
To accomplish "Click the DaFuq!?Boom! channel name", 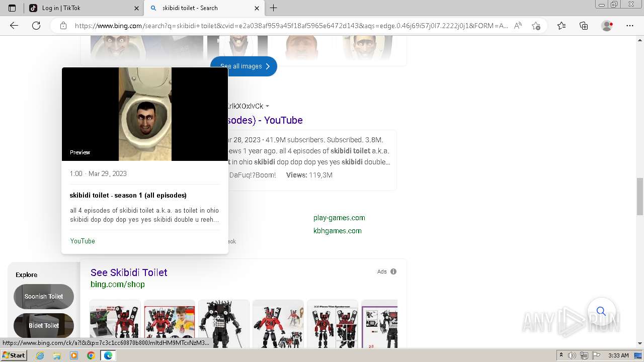I will click(x=253, y=175).
